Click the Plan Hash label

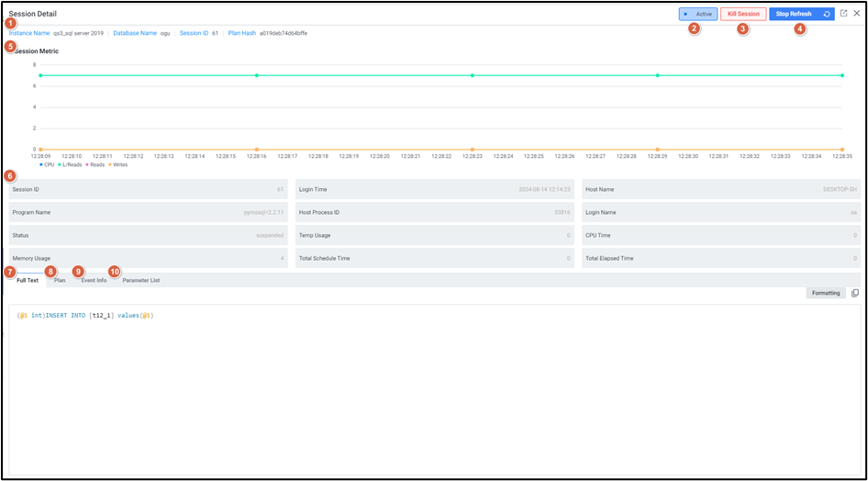[x=242, y=33]
